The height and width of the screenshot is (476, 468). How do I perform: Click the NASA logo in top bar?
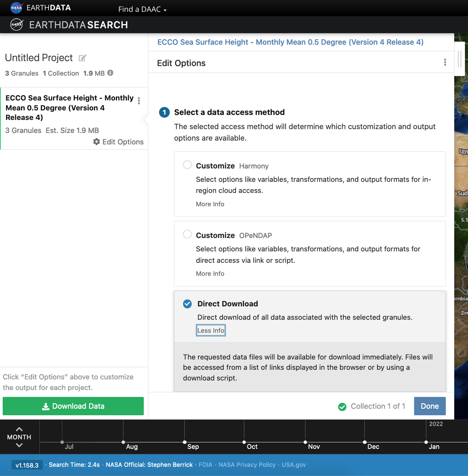16,8
